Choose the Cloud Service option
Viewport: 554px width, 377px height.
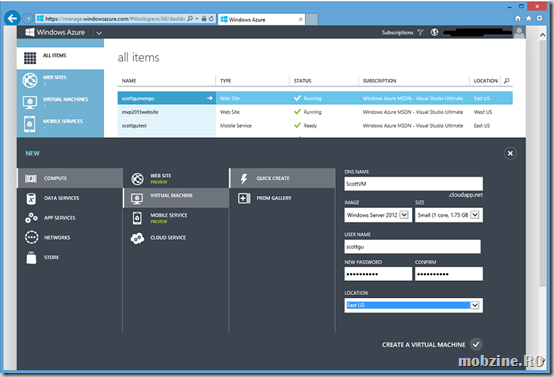(x=176, y=238)
